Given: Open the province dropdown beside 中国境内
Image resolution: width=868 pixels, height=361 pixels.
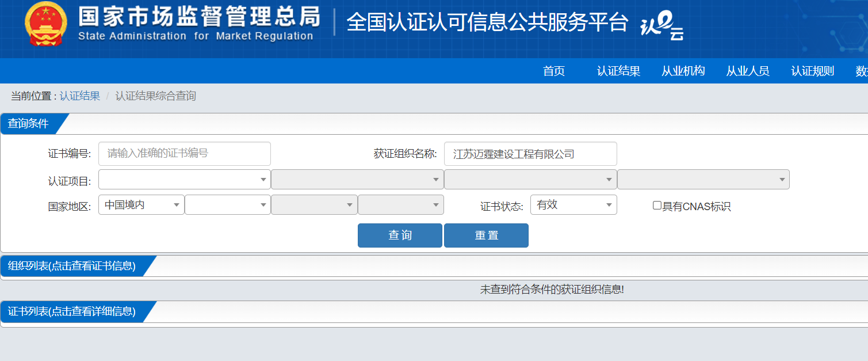Looking at the screenshot, I should pos(228,205).
